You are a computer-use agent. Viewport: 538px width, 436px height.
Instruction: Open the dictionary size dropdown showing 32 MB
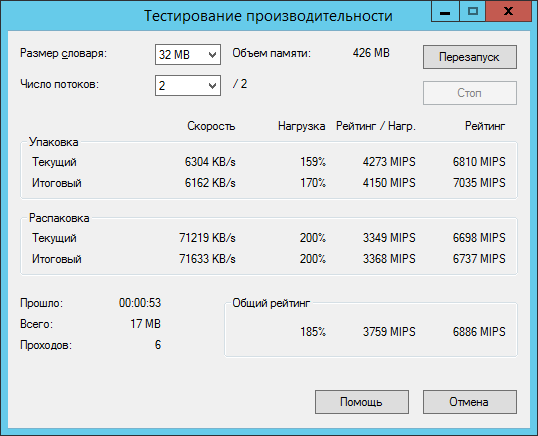[x=188, y=55]
